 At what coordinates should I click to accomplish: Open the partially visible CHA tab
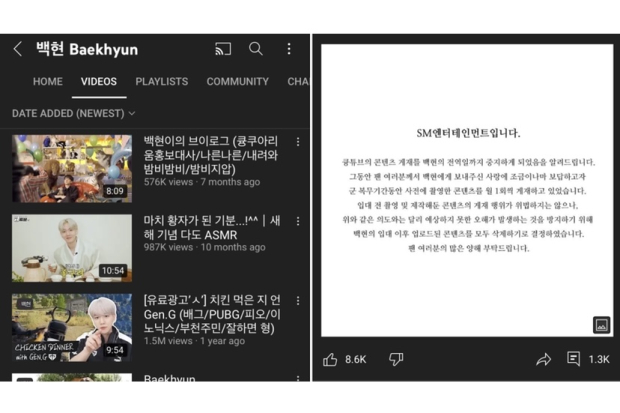[x=298, y=81]
